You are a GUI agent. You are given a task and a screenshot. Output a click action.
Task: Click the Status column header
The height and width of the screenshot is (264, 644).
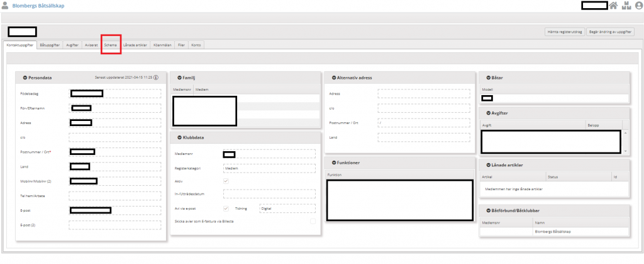point(579,176)
